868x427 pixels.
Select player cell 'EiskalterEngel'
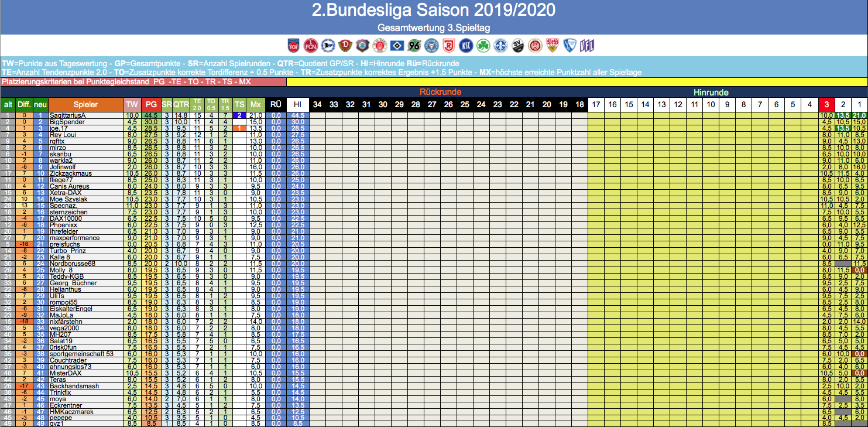click(85, 309)
